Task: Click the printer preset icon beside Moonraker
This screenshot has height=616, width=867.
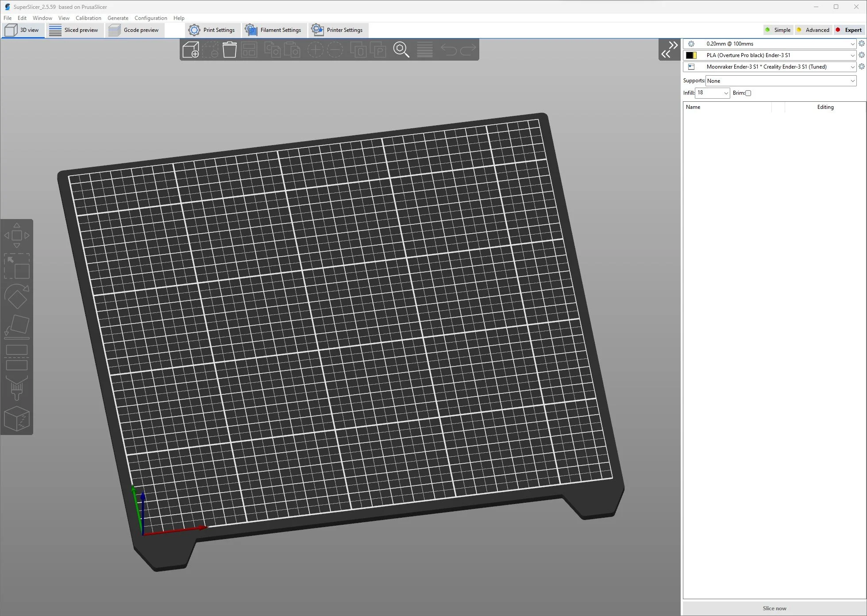Action: pos(691,67)
